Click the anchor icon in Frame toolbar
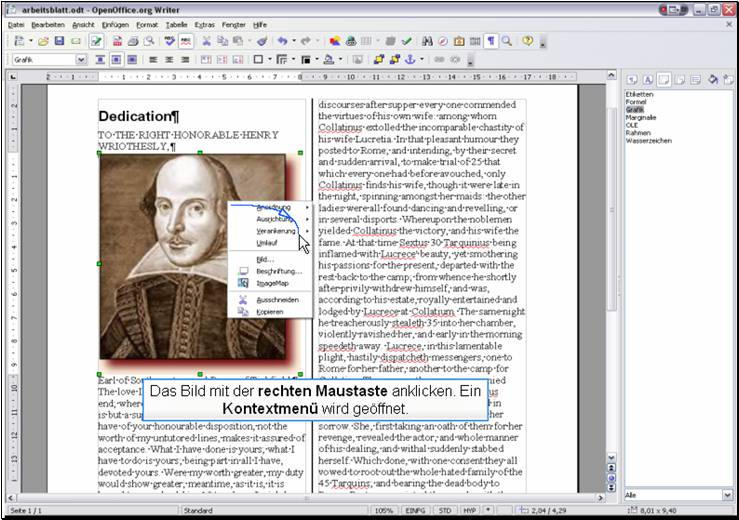This screenshot has width=739, height=520. 408,60
